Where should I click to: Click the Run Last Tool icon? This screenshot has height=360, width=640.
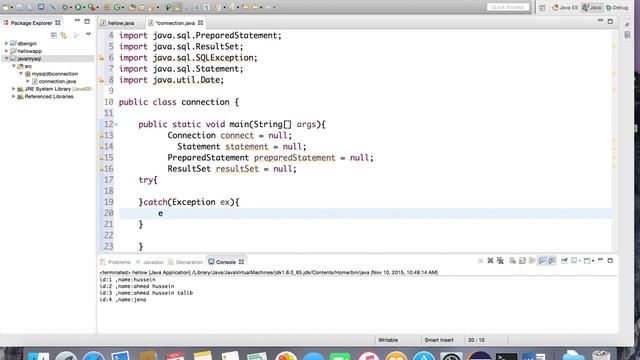click(x=91, y=7)
